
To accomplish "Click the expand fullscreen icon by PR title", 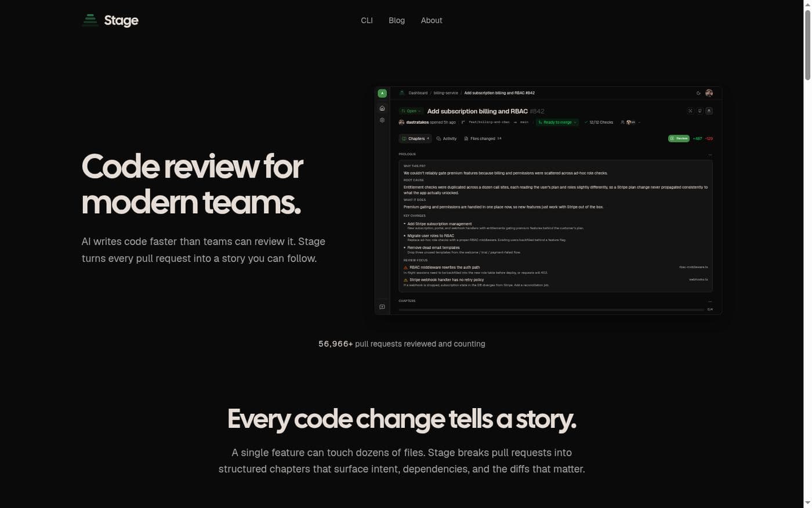I will pos(690,111).
